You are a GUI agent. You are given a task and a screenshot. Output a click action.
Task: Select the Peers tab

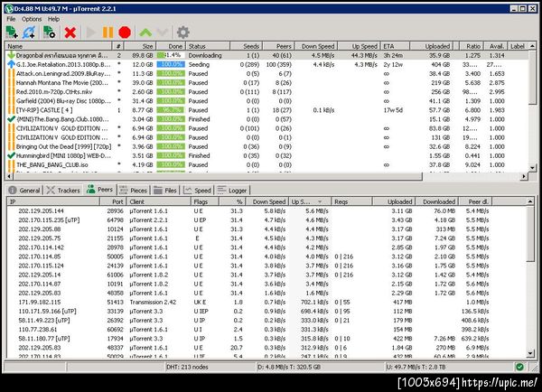[100, 190]
